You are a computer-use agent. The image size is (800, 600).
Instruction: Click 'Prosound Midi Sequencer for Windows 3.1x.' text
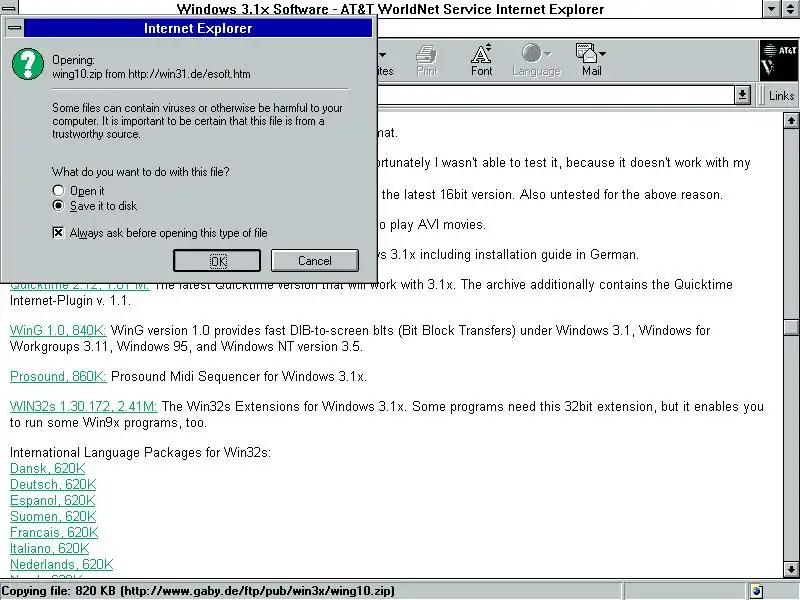239,376
